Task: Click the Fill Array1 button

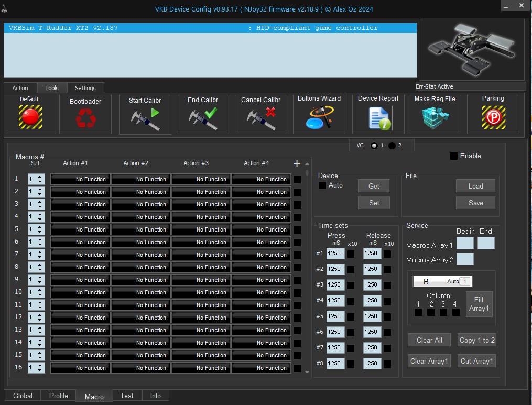Action: (479, 304)
